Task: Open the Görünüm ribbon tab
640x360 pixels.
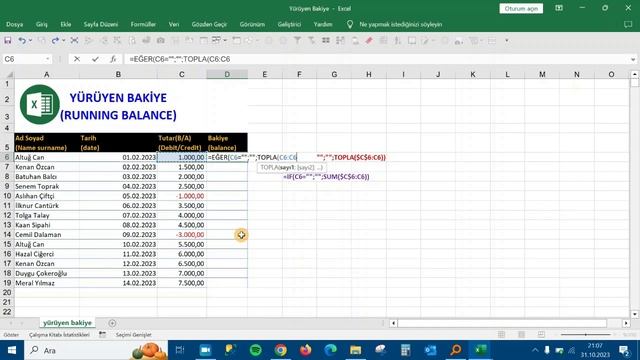Action: click(252, 24)
